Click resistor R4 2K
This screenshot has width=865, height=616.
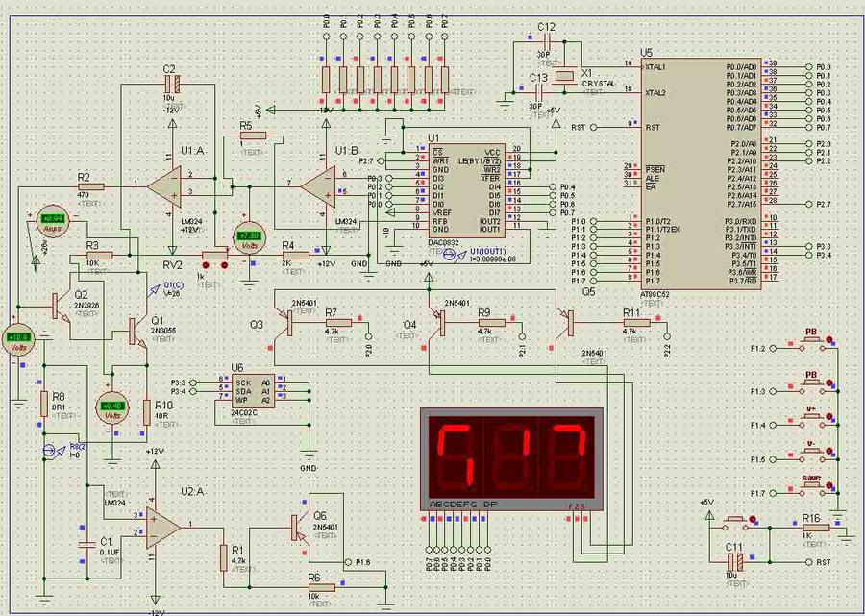(x=296, y=255)
